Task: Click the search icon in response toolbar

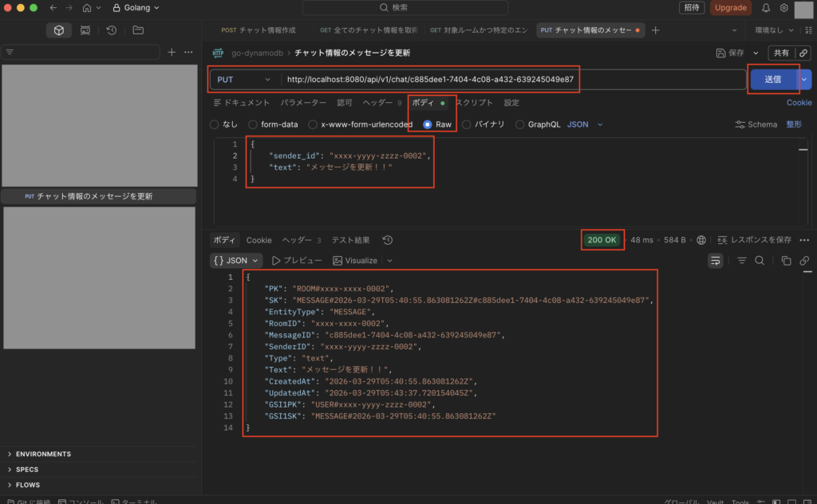Action: click(x=760, y=261)
